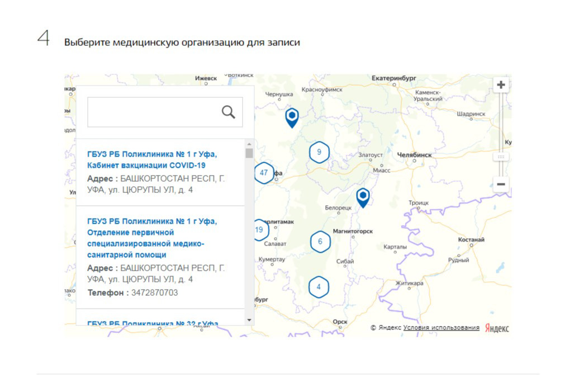Viewport: 588px width, 392px height.
Task: Click the Житикара town label on map
Action: coord(409,283)
